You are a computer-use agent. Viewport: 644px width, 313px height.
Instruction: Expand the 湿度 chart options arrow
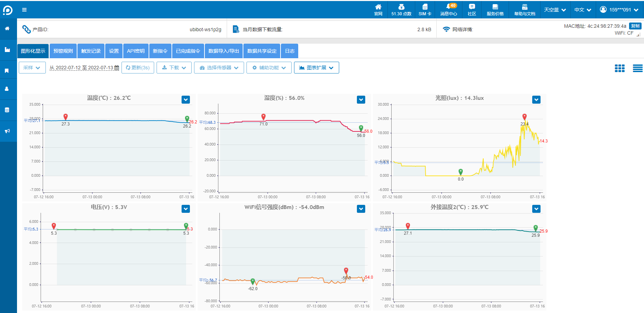click(x=361, y=100)
